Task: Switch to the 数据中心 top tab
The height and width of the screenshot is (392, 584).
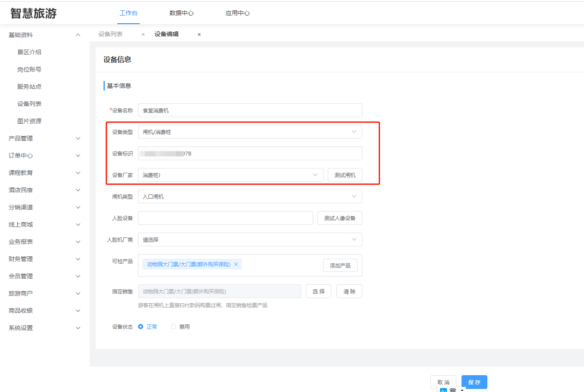Action: click(x=182, y=13)
